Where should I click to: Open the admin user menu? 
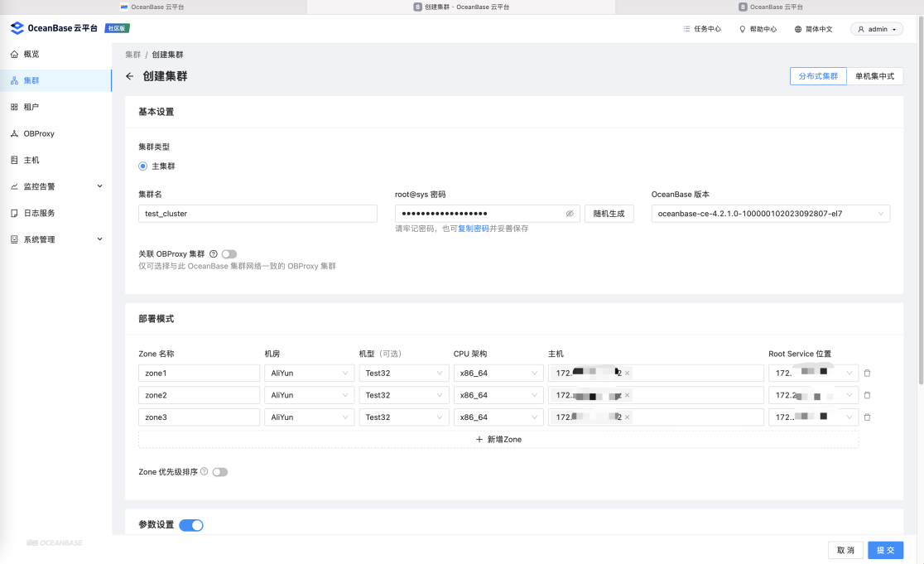(x=877, y=29)
